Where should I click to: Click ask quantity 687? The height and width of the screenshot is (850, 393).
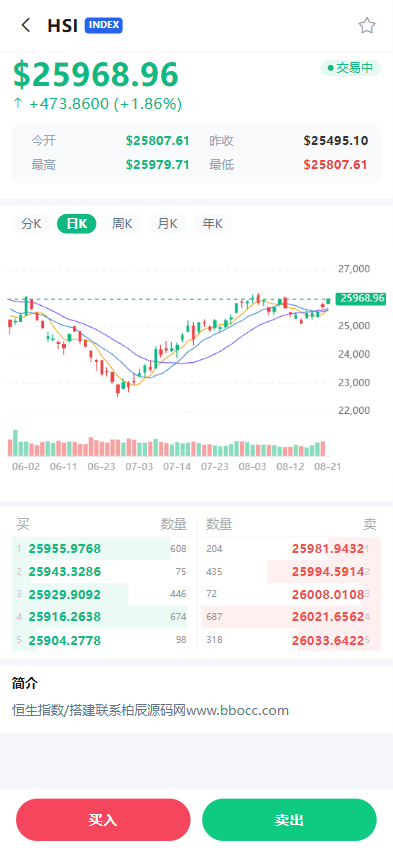click(215, 617)
